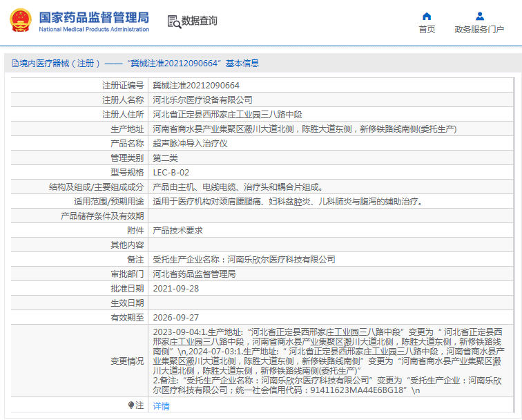Viewport: 522px width, 420px height.
Task: Click the 生产地址 label
Action: click(127, 129)
